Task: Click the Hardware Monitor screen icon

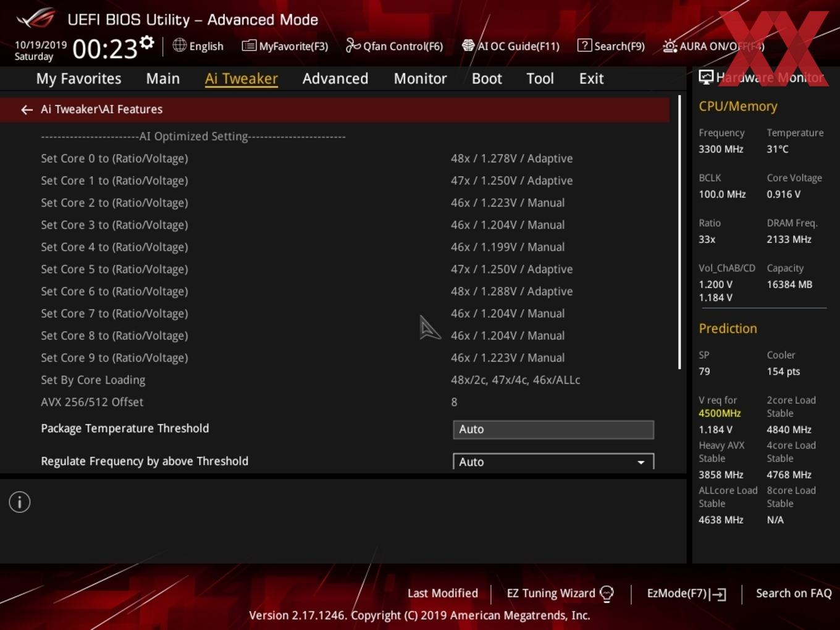Action: click(706, 77)
